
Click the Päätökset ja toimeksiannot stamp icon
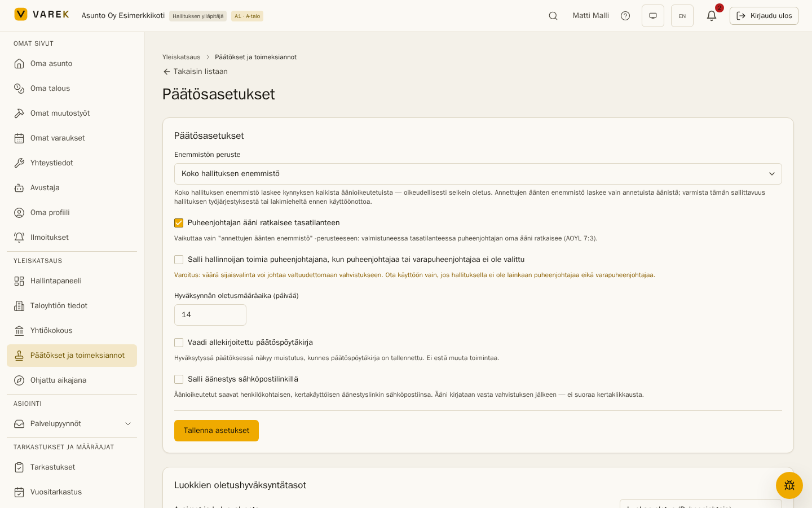(19, 356)
